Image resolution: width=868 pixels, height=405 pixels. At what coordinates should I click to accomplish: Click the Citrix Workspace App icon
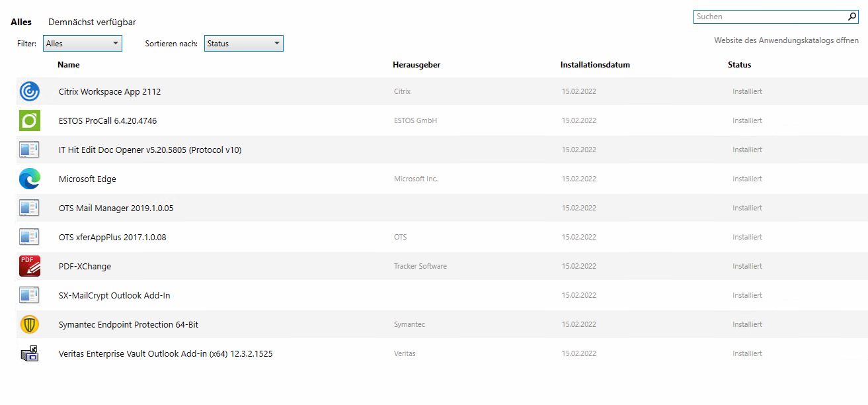(30, 91)
